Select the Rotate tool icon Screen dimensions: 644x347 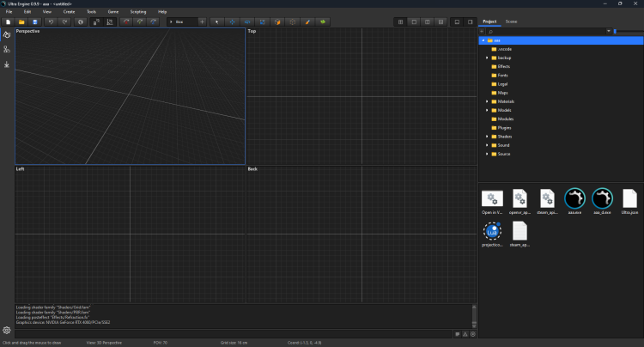coord(247,21)
